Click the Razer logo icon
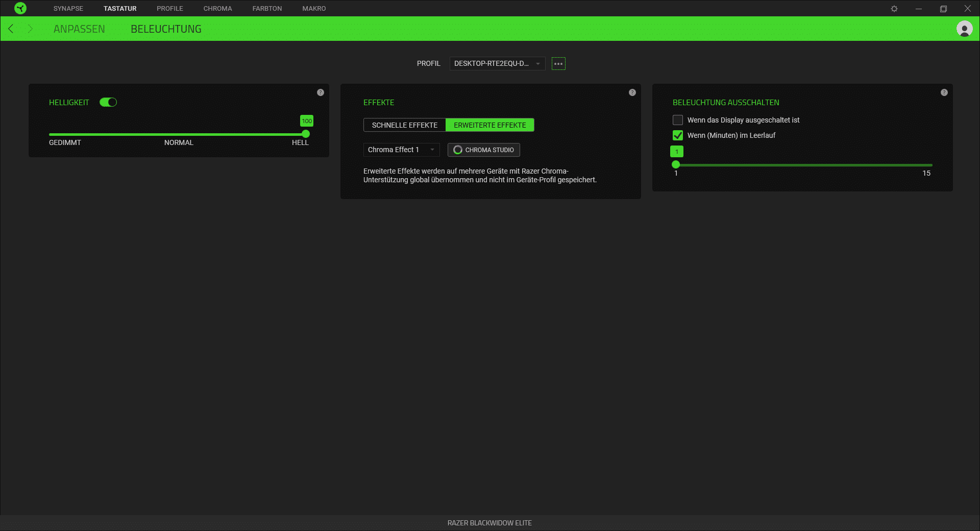This screenshot has width=980, height=531. [x=20, y=8]
